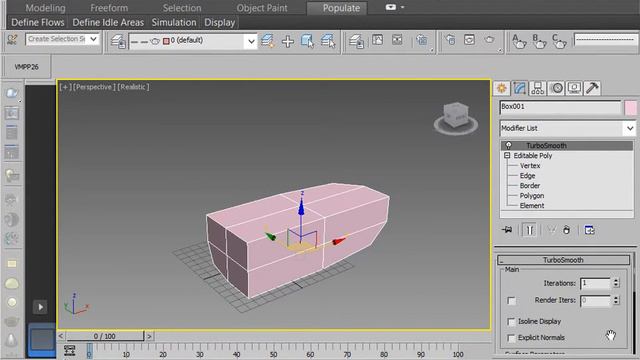Collapse the Editable Poly tree node
This screenshot has height=360, width=640.
507,156
